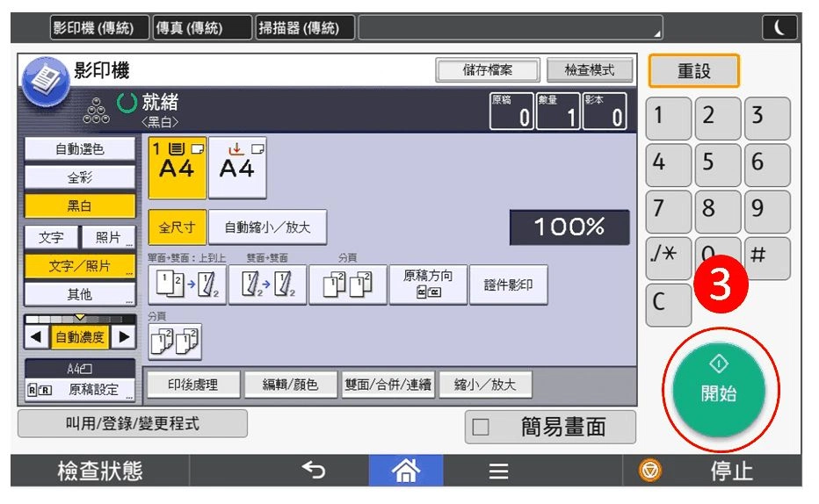The height and width of the screenshot is (504, 819).
Task: Tap the home icon in bottom bar
Action: 405,472
